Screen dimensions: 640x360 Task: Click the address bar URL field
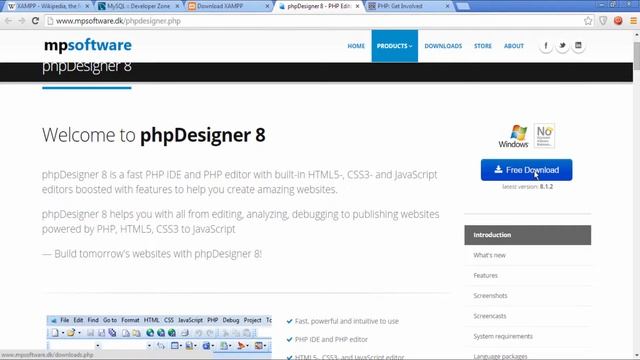click(x=314, y=21)
